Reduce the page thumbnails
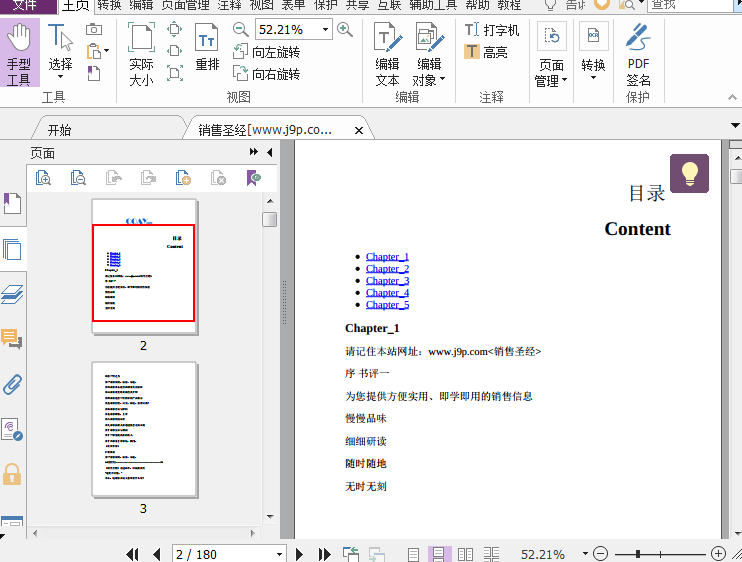This screenshot has height=562, width=742. (78, 178)
